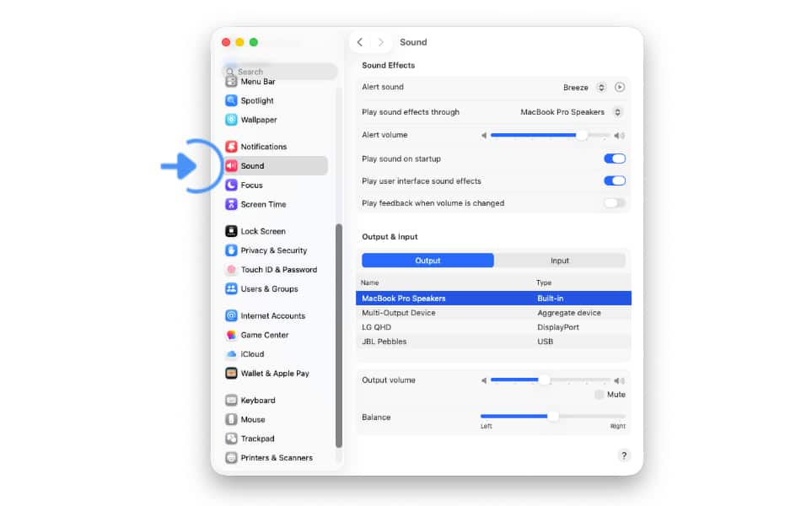Click the Mouse icon in sidebar
The image size is (812, 506).
[231, 419]
